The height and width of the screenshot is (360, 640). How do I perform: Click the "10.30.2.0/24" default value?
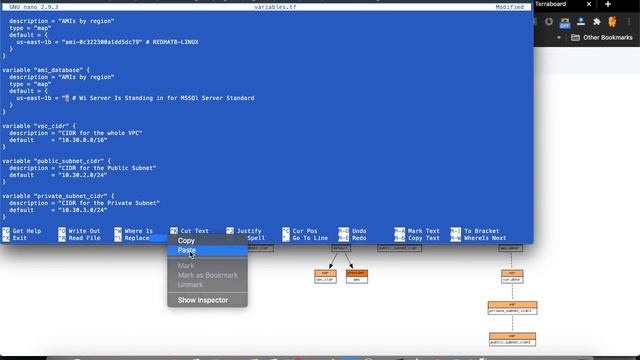83,175
